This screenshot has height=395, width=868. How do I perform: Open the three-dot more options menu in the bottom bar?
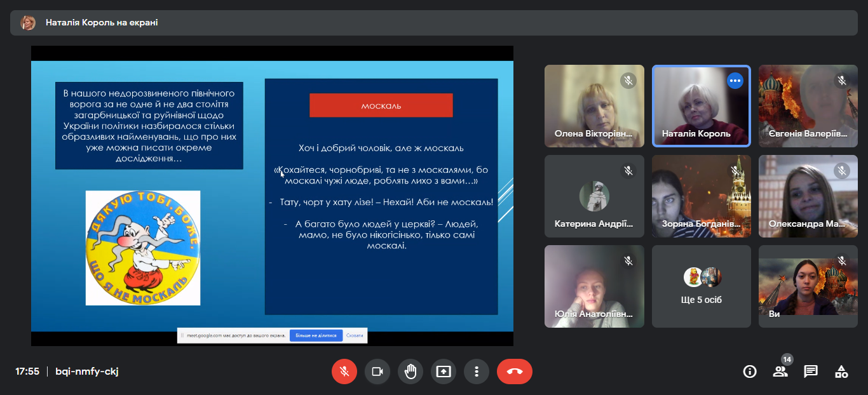click(477, 372)
